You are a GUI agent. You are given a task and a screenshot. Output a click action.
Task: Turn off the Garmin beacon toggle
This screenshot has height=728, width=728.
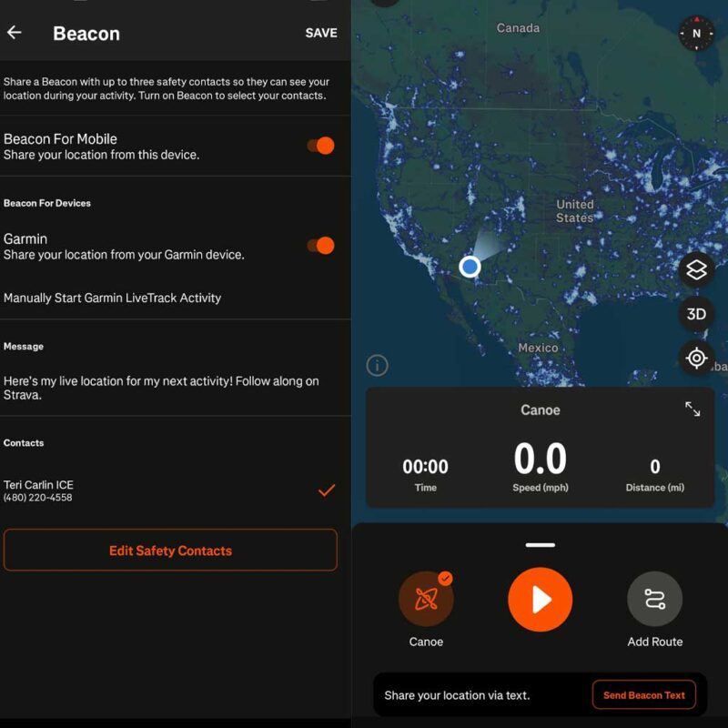pyautogui.click(x=320, y=246)
